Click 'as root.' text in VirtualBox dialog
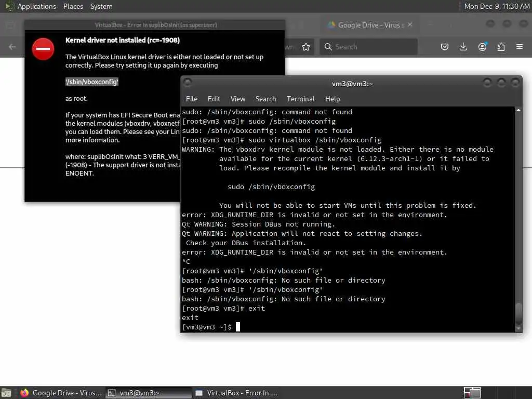 click(x=76, y=98)
